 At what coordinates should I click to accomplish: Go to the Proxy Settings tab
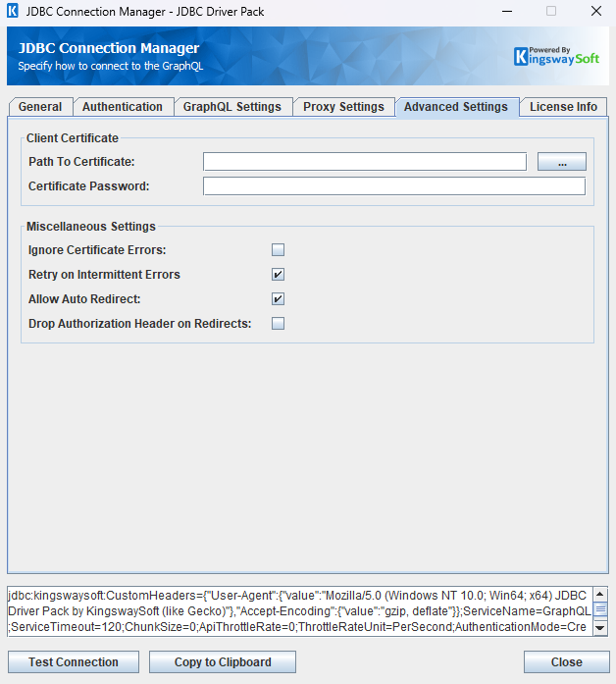(x=343, y=107)
